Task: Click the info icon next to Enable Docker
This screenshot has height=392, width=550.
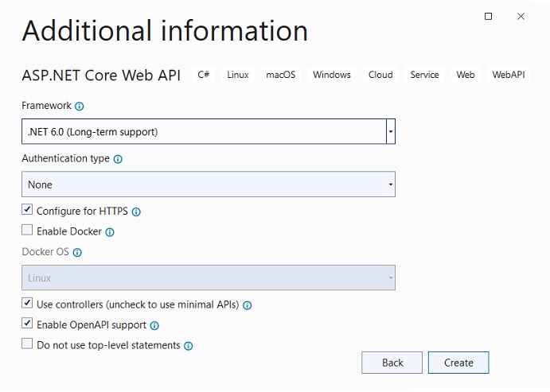Action: click(110, 232)
